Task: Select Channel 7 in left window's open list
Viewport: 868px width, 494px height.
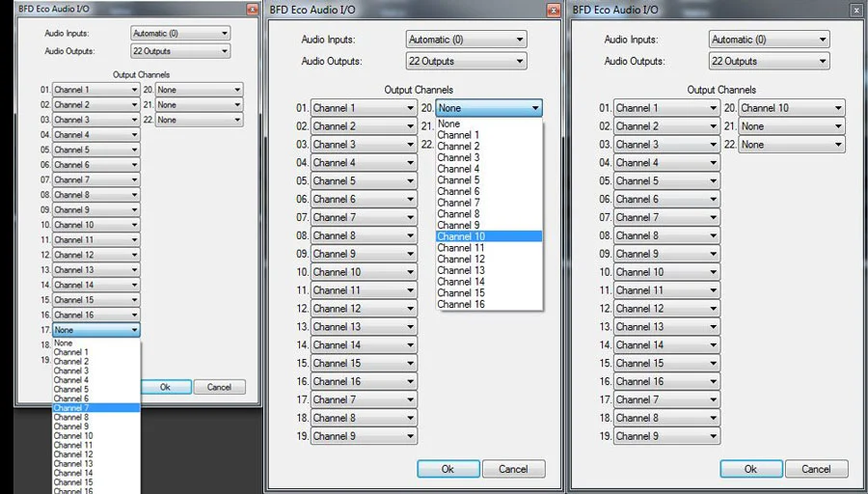Action: coord(96,407)
